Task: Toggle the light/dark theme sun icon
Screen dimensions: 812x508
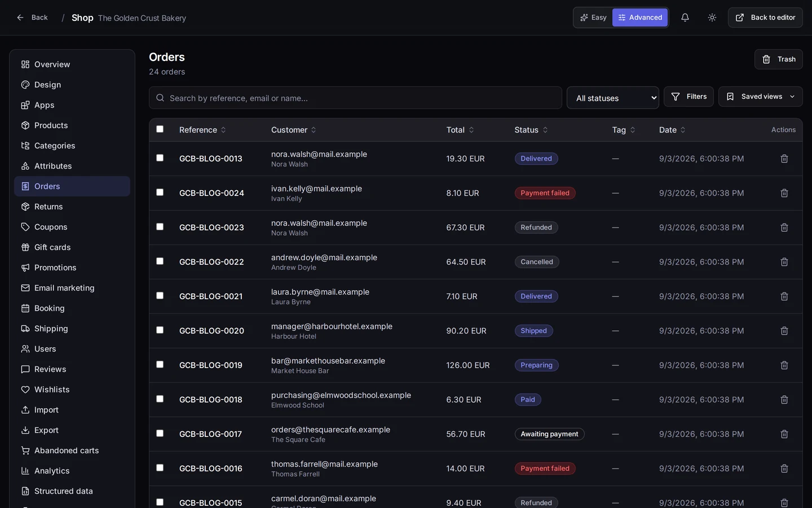Action: 712,17
